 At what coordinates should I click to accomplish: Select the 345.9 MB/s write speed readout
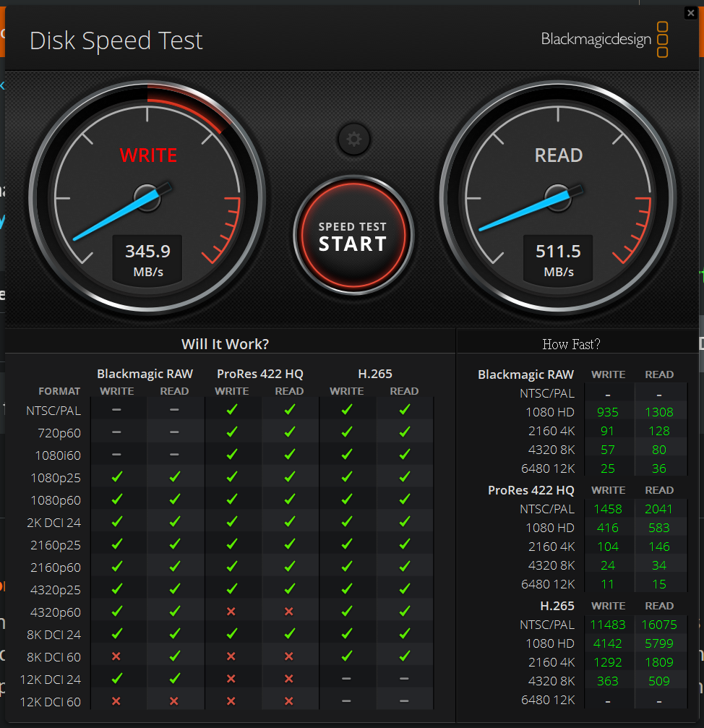147,260
